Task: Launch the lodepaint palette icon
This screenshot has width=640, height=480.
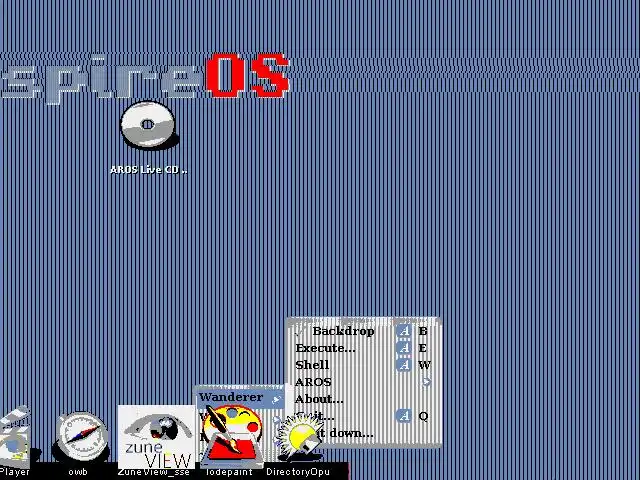Action: [x=231, y=435]
